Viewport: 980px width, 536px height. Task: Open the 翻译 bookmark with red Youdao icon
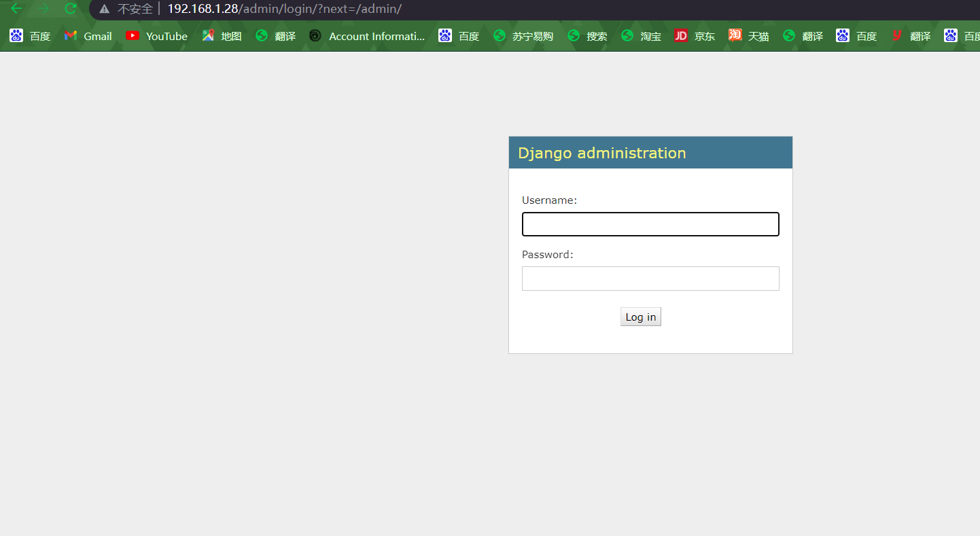(x=910, y=36)
